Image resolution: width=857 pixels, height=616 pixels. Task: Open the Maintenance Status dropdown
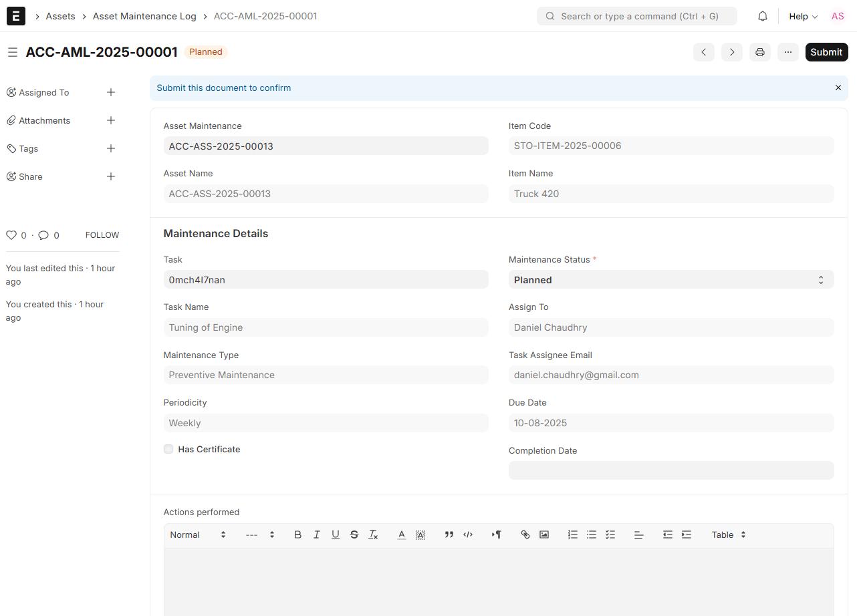tap(671, 280)
